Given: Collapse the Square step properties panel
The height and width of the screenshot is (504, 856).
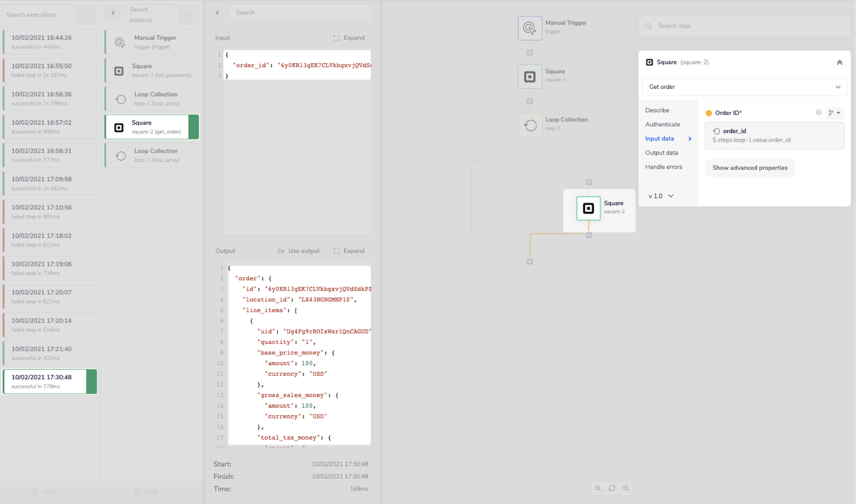Looking at the screenshot, I should 839,62.
